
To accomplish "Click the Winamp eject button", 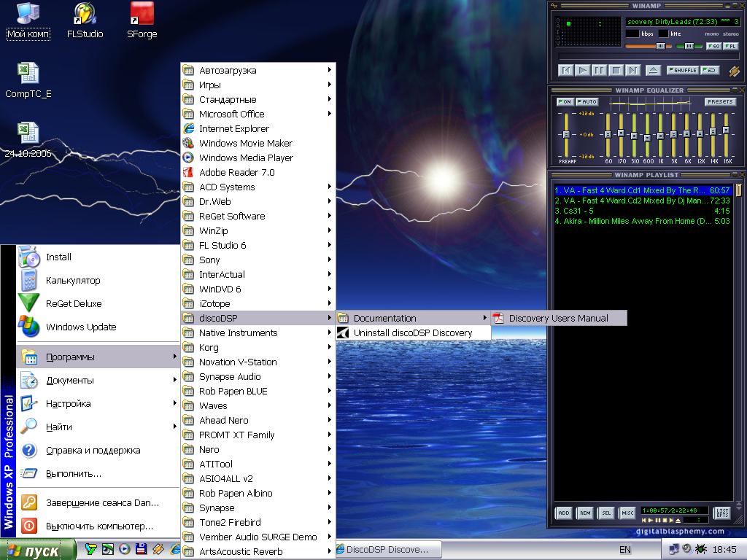I will (653, 71).
